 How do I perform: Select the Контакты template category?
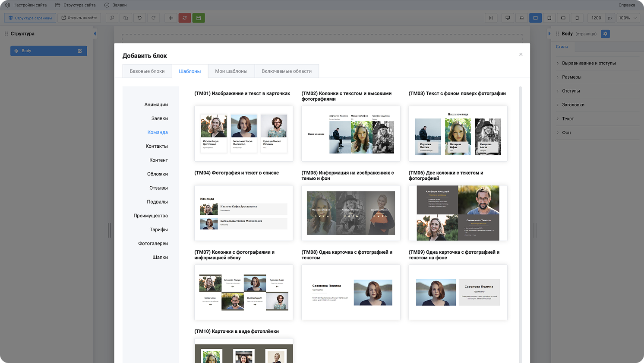(157, 146)
